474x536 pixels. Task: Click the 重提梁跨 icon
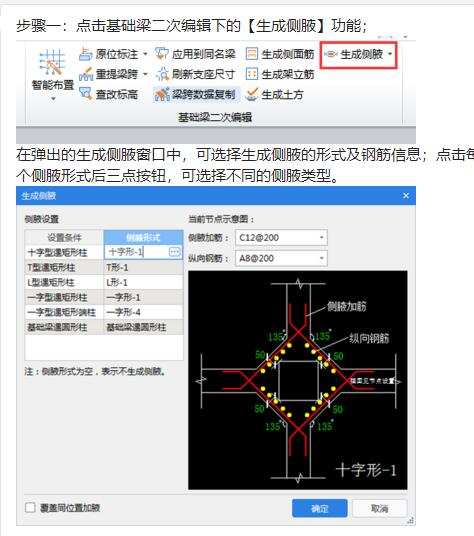point(85,74)
